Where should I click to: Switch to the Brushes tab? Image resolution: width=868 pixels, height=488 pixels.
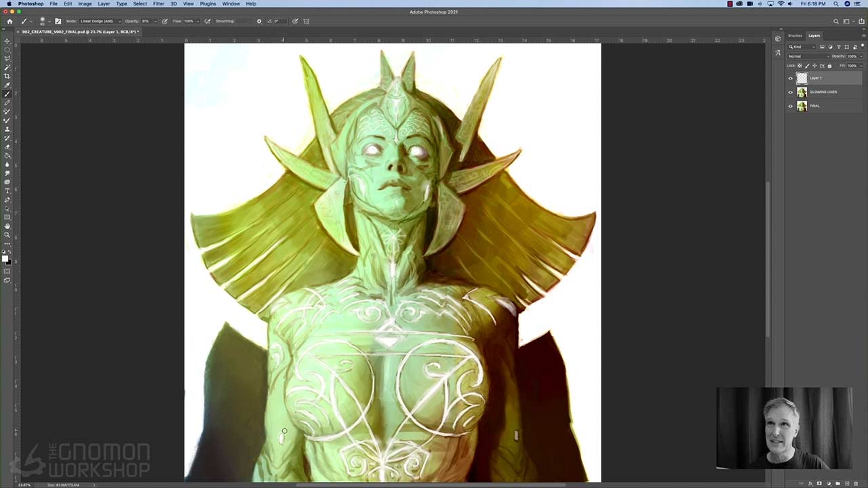click(x=795, y=36)
